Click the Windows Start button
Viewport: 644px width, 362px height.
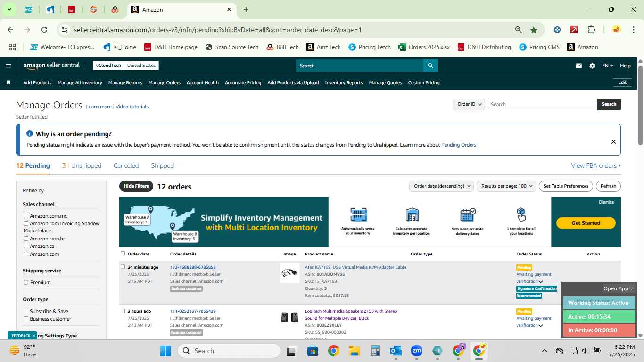click(166, 351)
